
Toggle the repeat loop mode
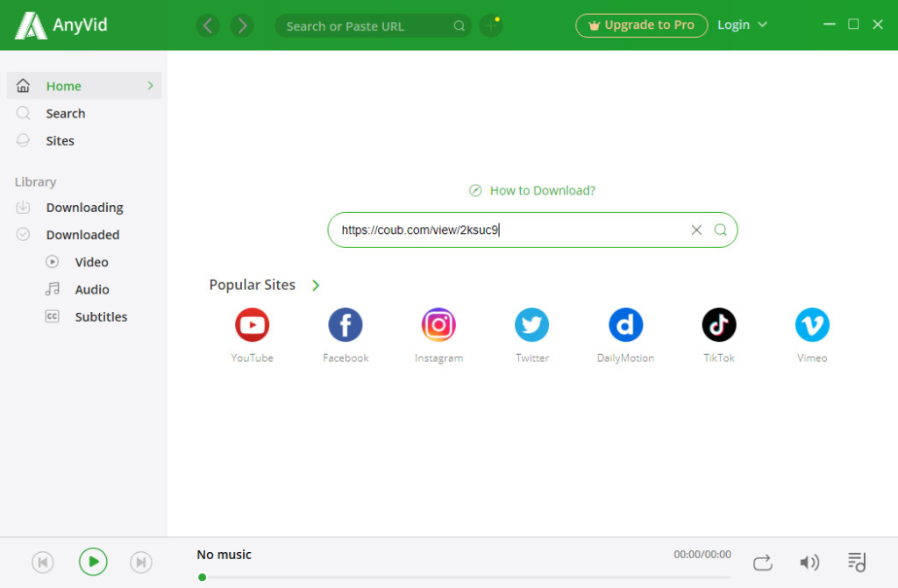pos(763,563)
